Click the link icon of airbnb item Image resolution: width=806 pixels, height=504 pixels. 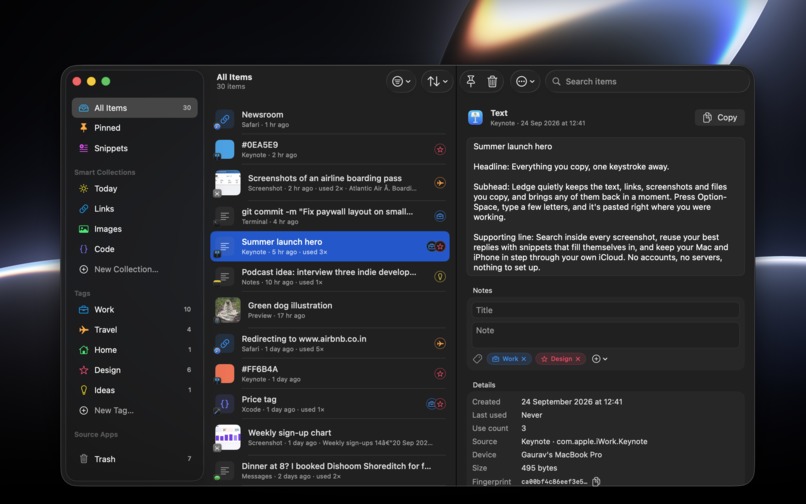tap(225, 343)
